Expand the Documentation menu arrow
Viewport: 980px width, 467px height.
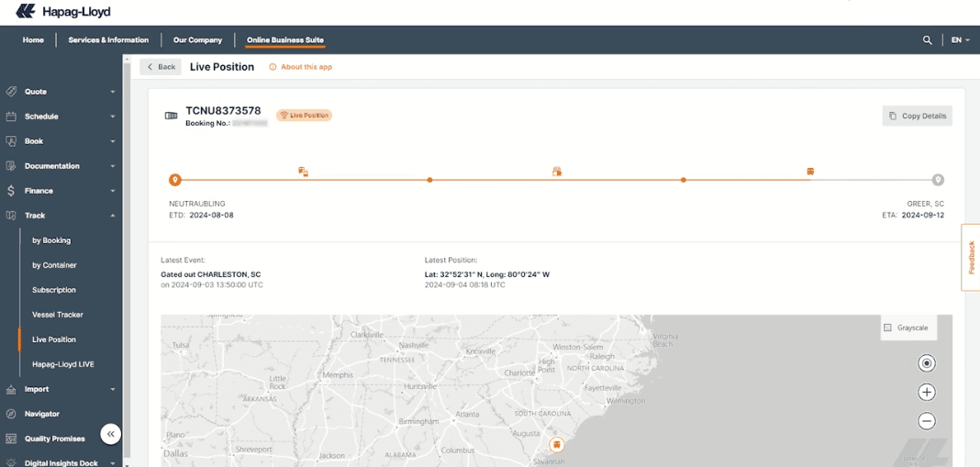pyautogui.click(x=113, y=166)
